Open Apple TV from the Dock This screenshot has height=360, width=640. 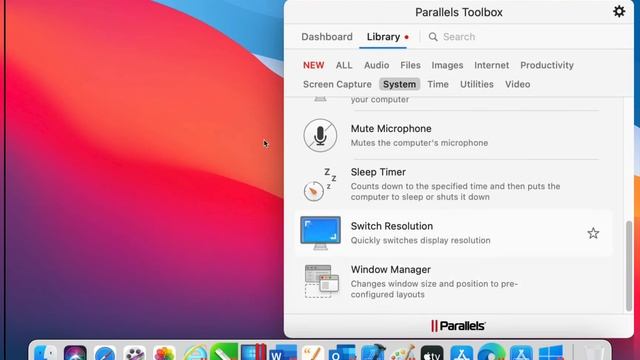point(432,353)
